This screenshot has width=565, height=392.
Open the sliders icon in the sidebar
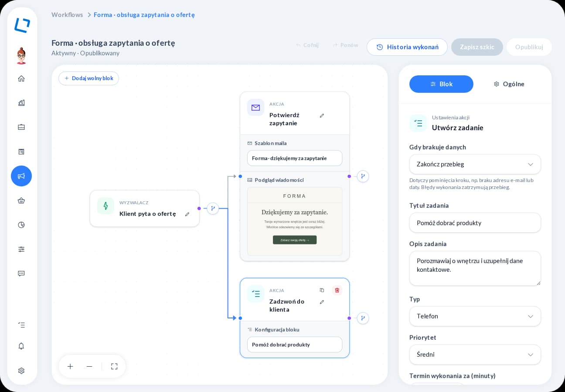(21, 249)
